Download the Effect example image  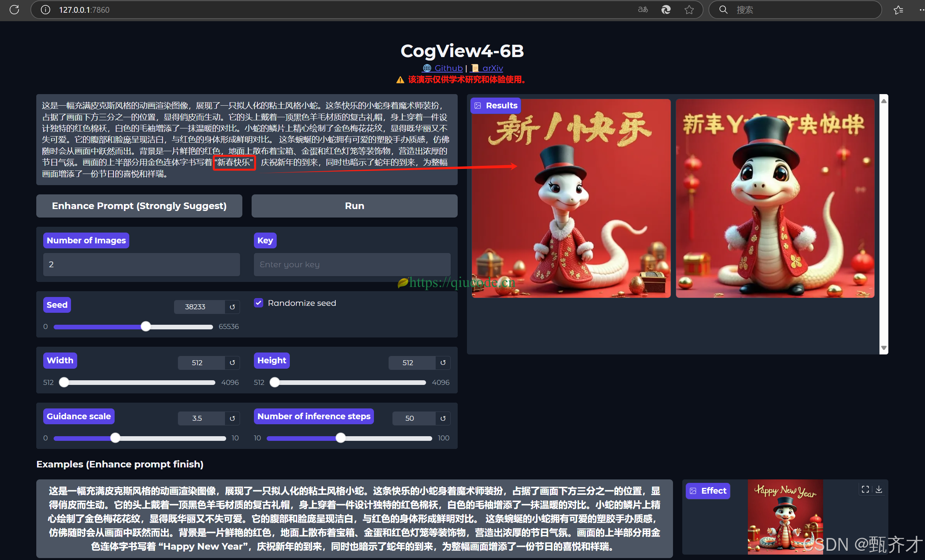tap(879, 489)
